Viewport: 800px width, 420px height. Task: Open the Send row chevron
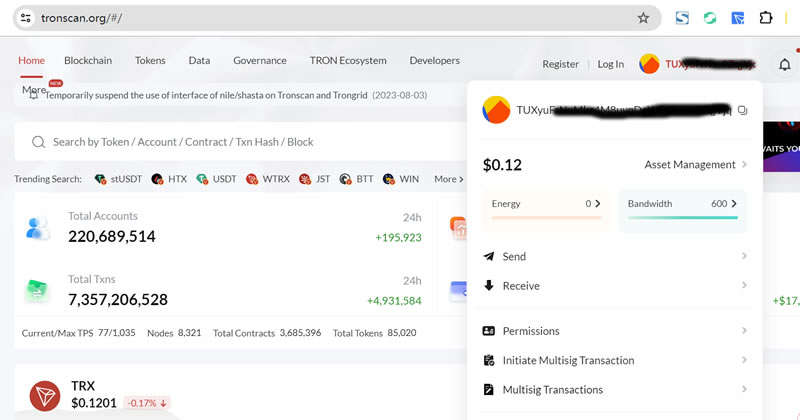pos(744,256)
